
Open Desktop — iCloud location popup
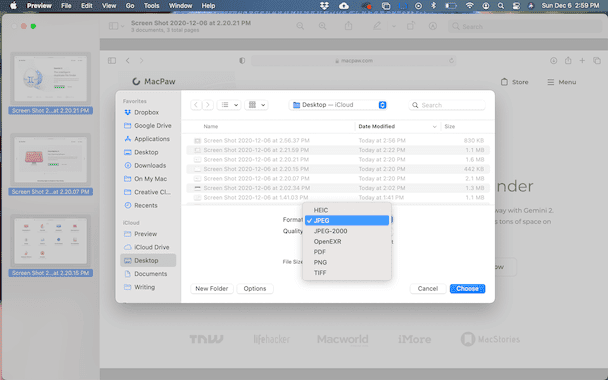338,105
